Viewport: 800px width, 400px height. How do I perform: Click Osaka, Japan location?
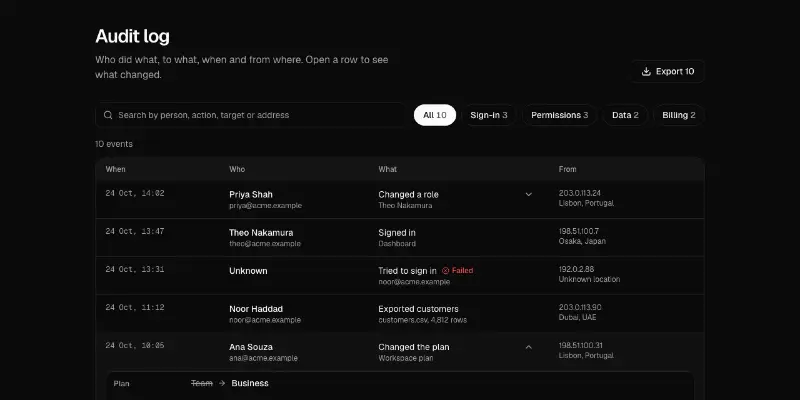click(x=582, y=241)
